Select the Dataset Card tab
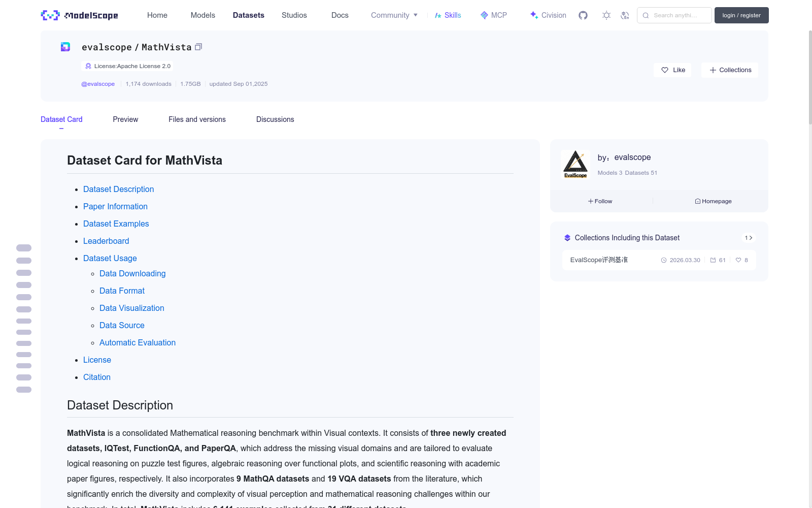The height and width of the screenshot is (508, 812). coord(61,119)
